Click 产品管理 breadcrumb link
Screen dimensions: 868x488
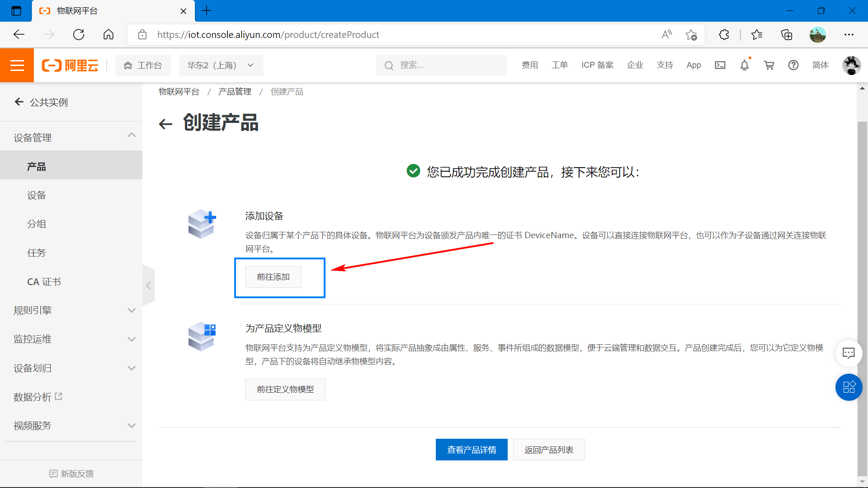tap(235, 92)
